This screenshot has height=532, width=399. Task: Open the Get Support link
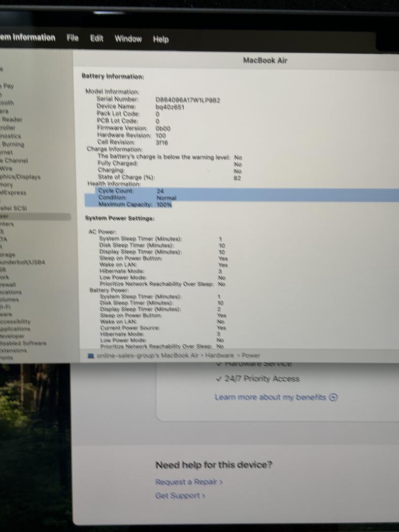[180, 496]
